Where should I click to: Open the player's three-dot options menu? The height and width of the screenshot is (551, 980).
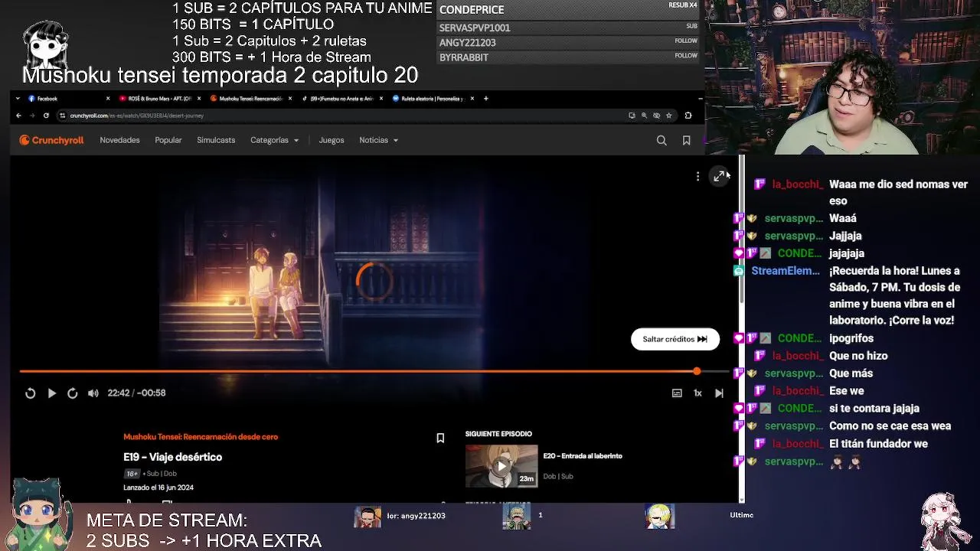tap(697, 177)
